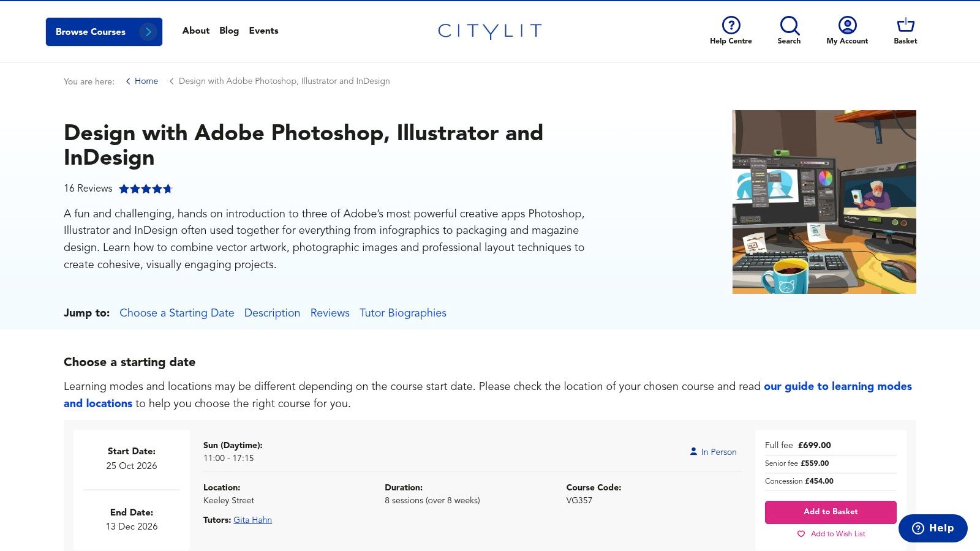This screenshot has height=551, width=980.
Task: Open the Events menu item
Action: point(263,31)
